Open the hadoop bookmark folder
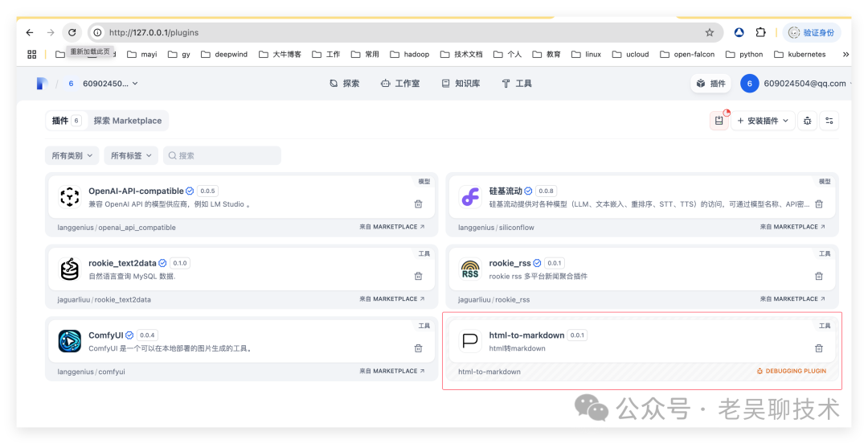This screenshot has width=868, height=444. tap(410, 55)
